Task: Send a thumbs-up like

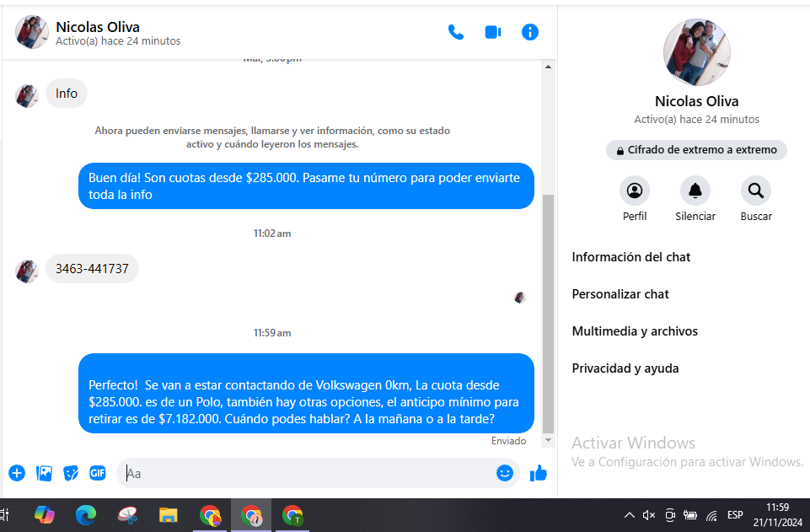Action: click(x=539, y=473)
